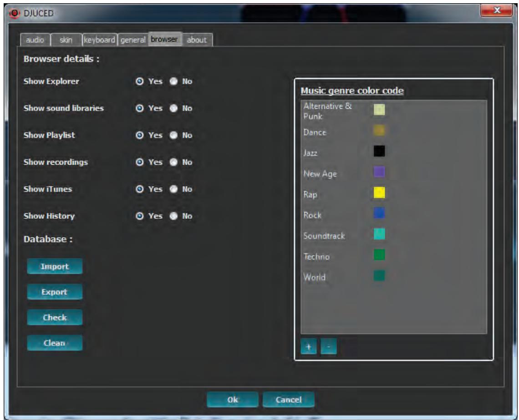
Task: Select Yes for Show recordings
Action: 140,162
